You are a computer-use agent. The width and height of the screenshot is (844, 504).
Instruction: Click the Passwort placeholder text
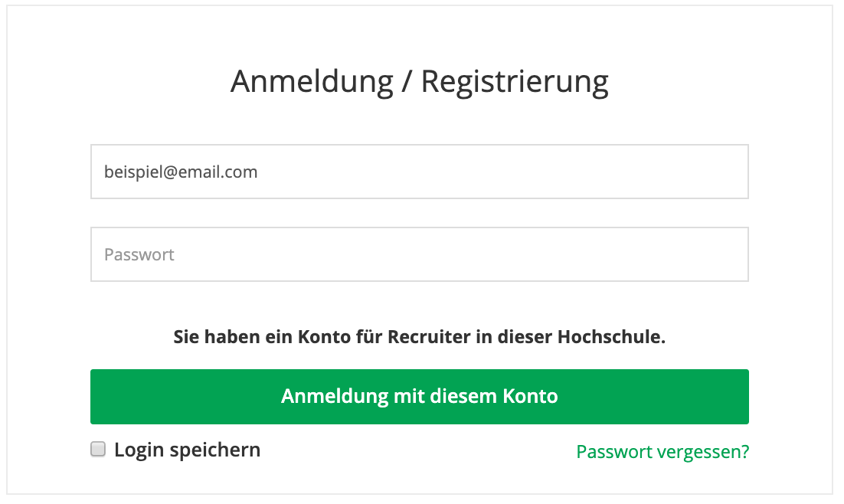(x=139, y=255)
